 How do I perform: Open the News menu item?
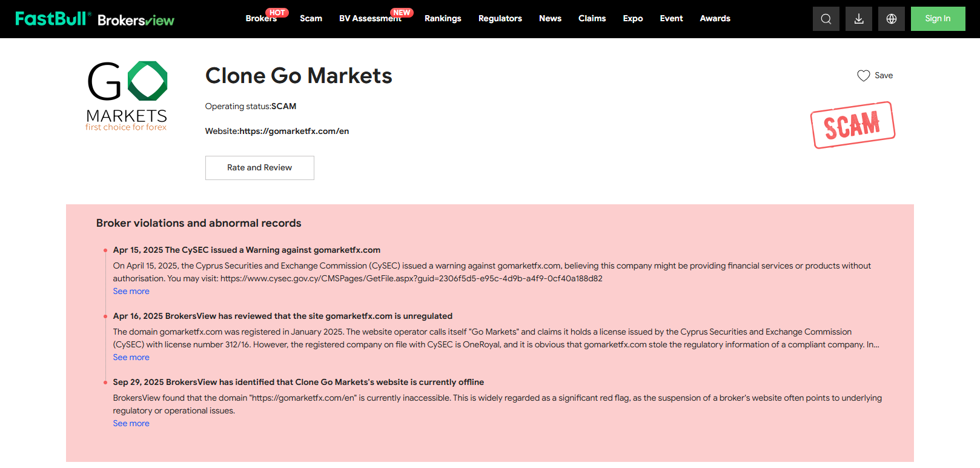pos(550,19)
